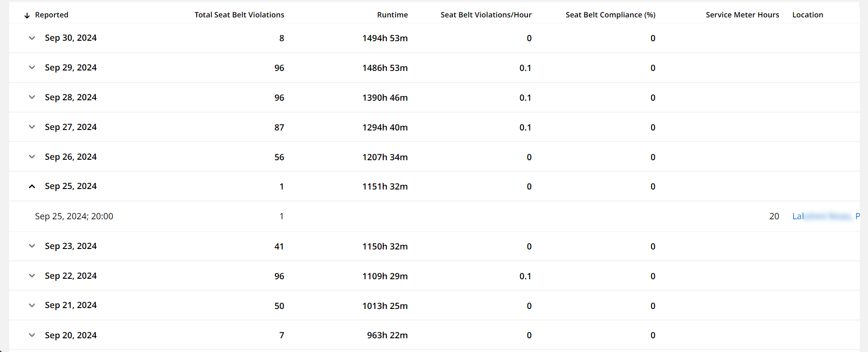Open the blue location link
The width and height of the screenshot is (868, 352).
click(826, 216)
